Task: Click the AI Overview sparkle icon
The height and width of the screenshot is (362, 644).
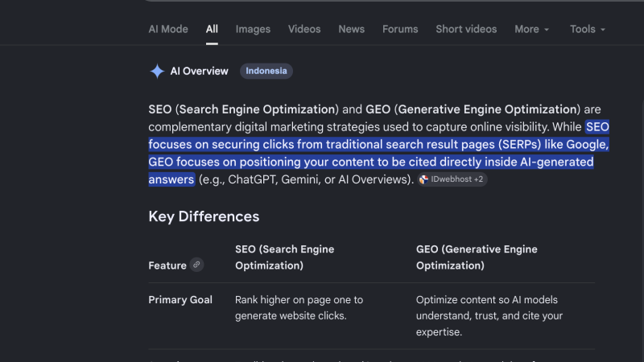Action: [157, 71]
